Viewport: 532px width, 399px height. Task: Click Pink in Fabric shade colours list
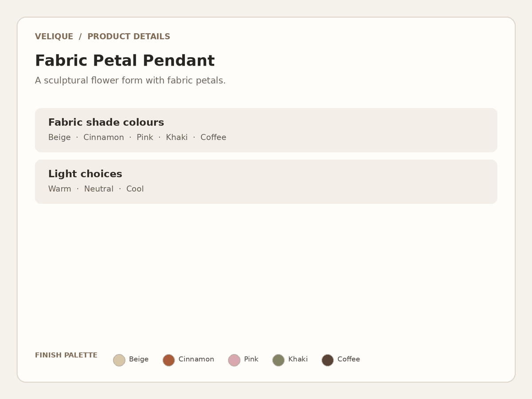click(145, 137)
